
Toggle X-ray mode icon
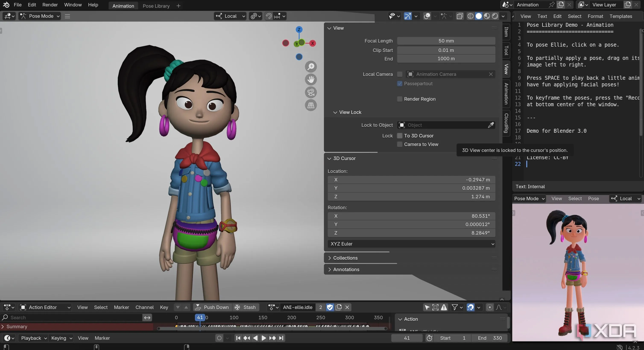point(460,16)
